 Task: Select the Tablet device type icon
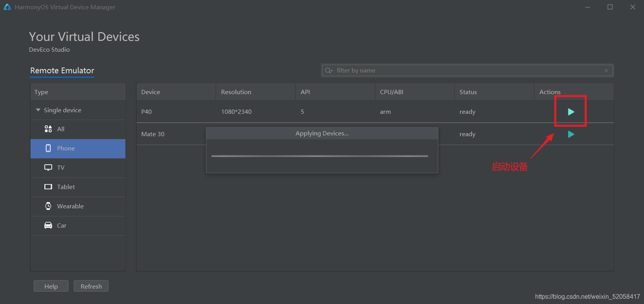pyautogui.click(x=48, y=187)
